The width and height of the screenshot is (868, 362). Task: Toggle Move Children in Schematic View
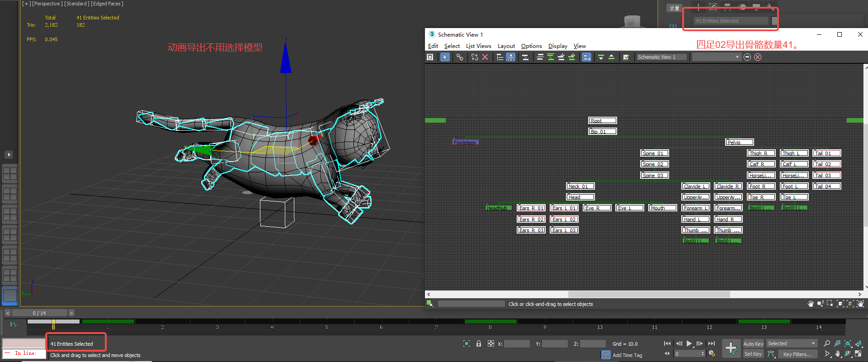[x=586, y=57]
